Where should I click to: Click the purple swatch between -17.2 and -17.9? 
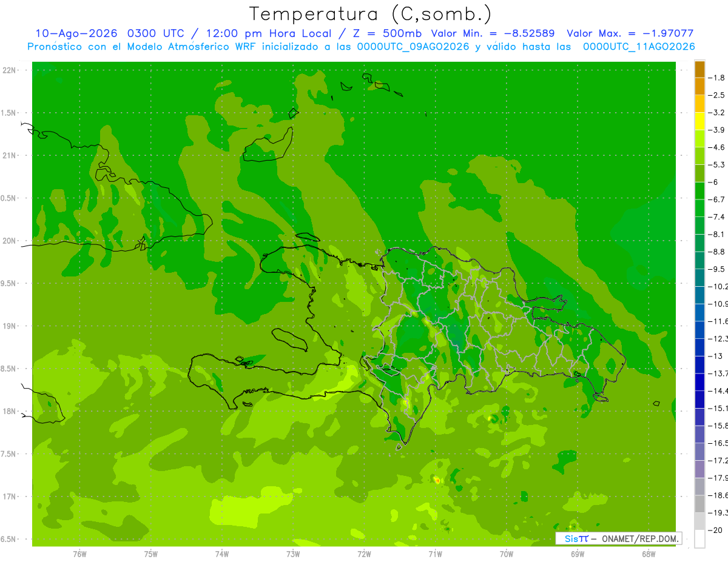click(699, 469)
